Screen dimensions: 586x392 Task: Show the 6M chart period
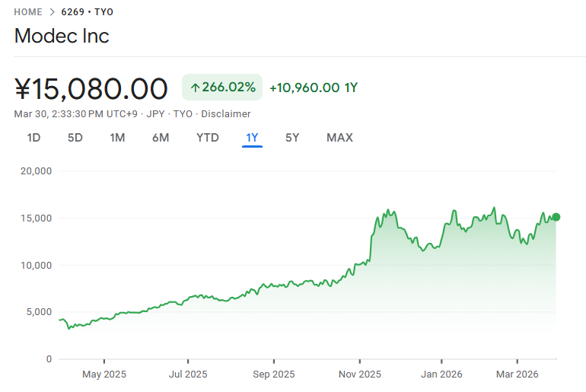pos(161,138)
